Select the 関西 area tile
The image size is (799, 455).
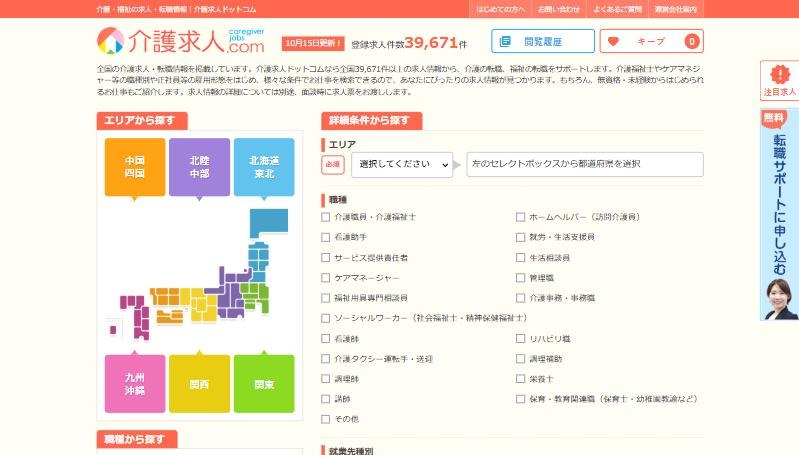[199, 384]
